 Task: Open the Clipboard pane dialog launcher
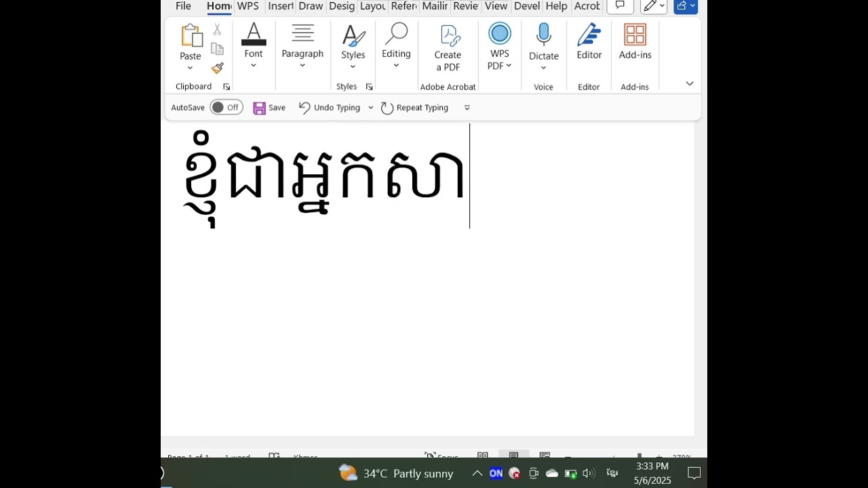point(226,87)
